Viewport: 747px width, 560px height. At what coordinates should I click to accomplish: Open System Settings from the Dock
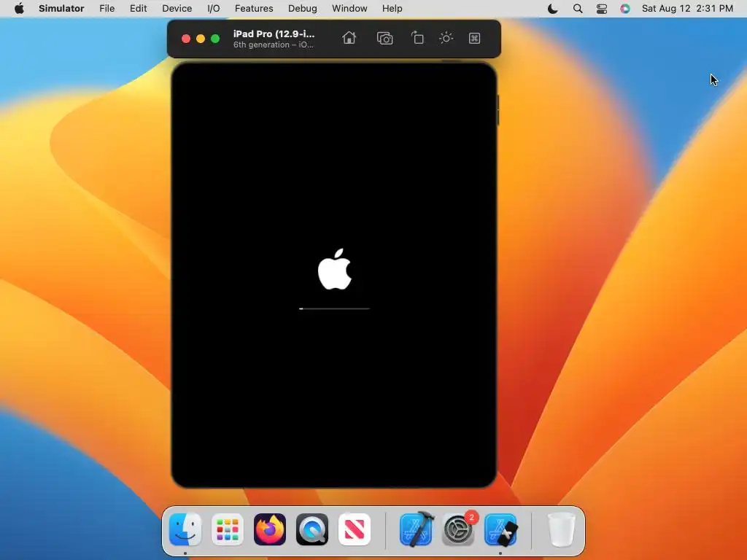tap(458, 529)
